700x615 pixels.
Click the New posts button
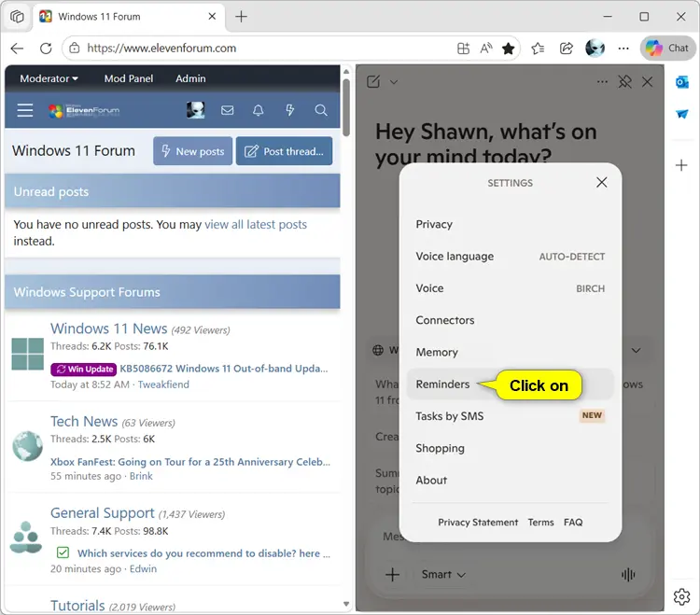(x=192, y=151)
